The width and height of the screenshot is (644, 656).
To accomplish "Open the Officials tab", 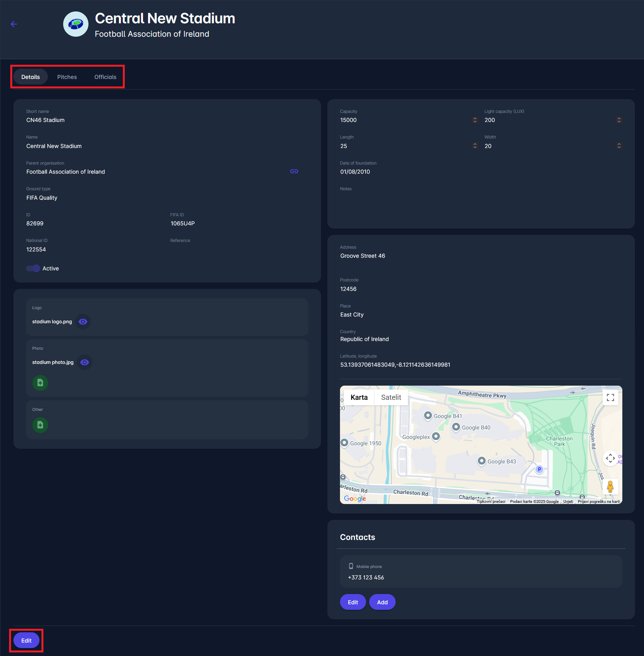I will tap(105, 77).
